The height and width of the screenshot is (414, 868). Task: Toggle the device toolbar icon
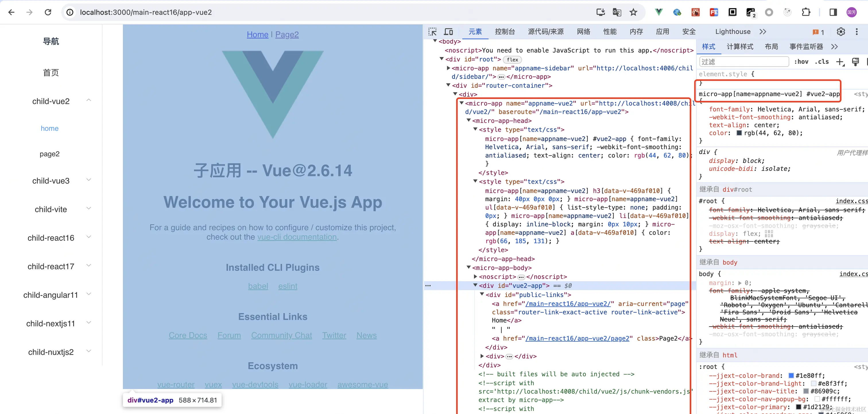pyautogui.click(x=448, y=32)
